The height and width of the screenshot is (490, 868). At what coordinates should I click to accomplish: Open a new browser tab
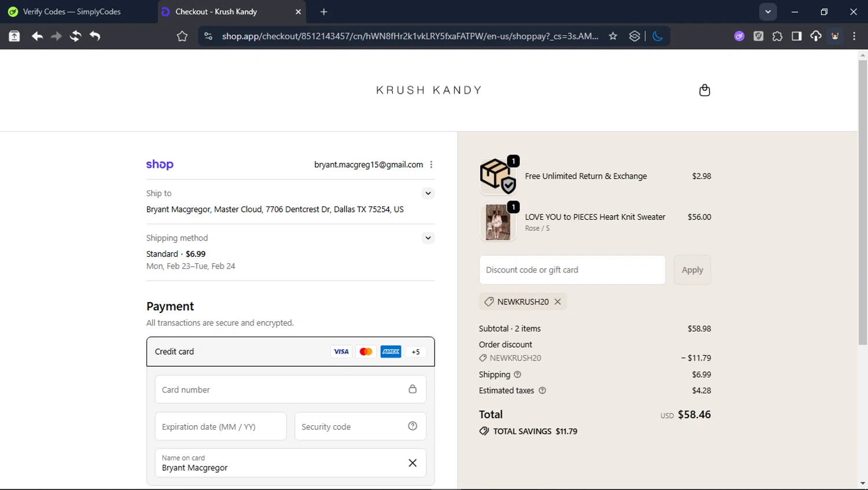pyautogui.click(x=323, y=12)
